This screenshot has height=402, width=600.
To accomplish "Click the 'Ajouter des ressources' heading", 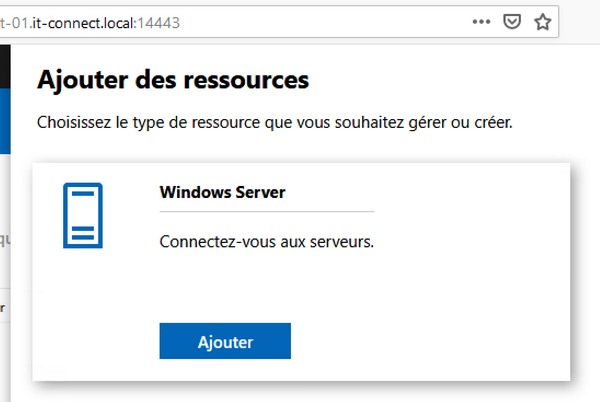I will click(x=173, y=79).
